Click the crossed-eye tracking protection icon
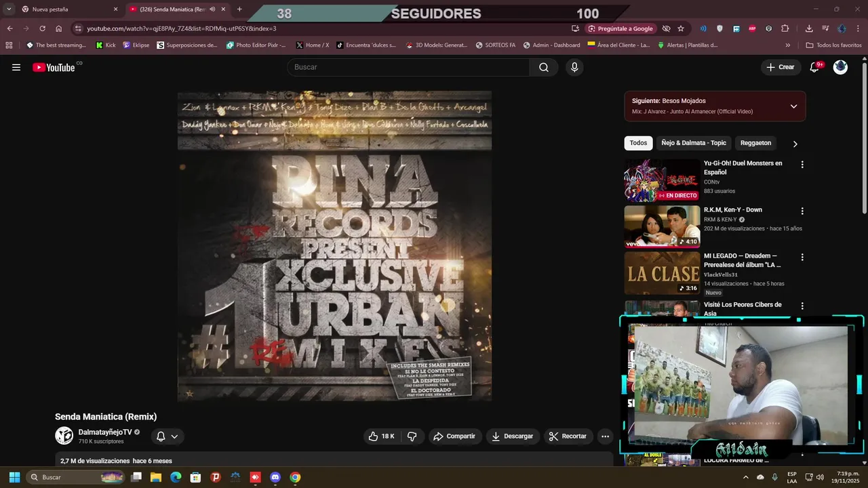Screen dimensions: 868x488 click(x=666, y=28)
